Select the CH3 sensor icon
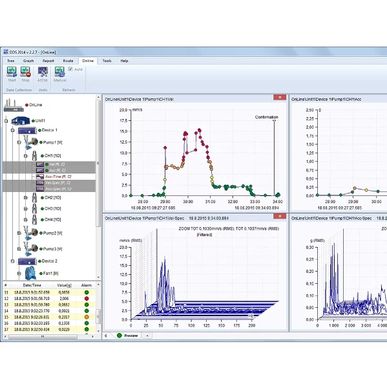 coord(34,209)
